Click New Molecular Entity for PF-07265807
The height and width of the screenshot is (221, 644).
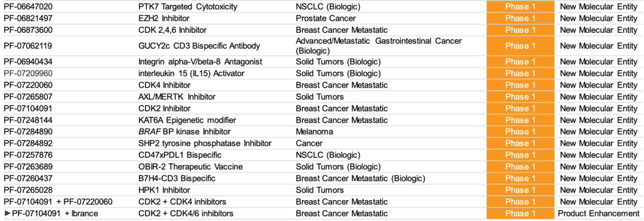point(599,97)
